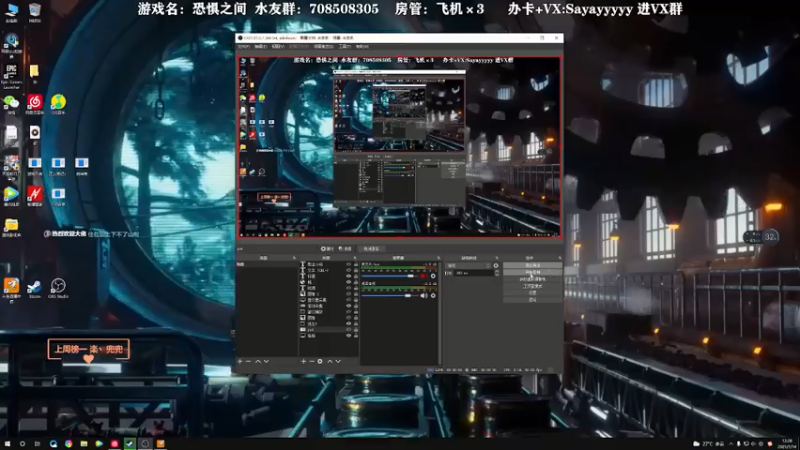Viewport: 800px width, 450px height.
Task: Toggle visibility of the 文本 (GDI+) source
Action: point(349,270)
